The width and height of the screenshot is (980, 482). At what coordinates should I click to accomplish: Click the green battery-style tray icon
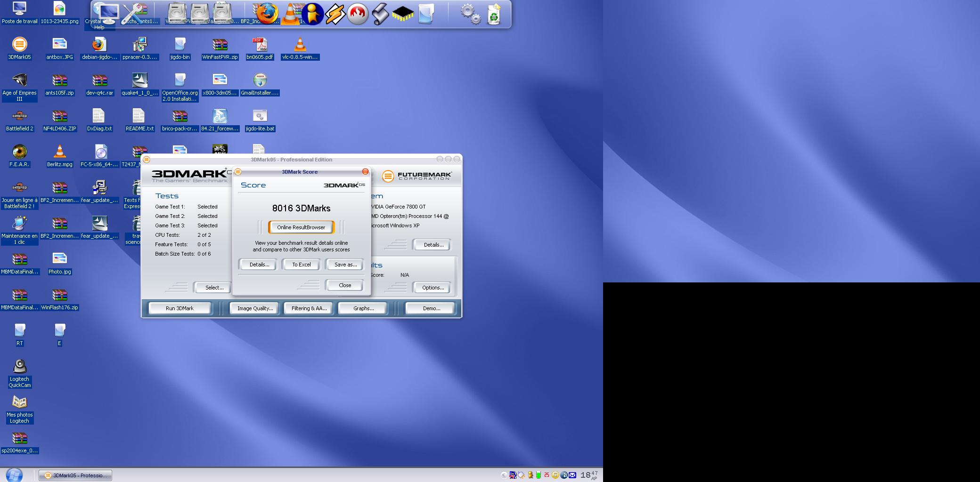pos(538,475)
